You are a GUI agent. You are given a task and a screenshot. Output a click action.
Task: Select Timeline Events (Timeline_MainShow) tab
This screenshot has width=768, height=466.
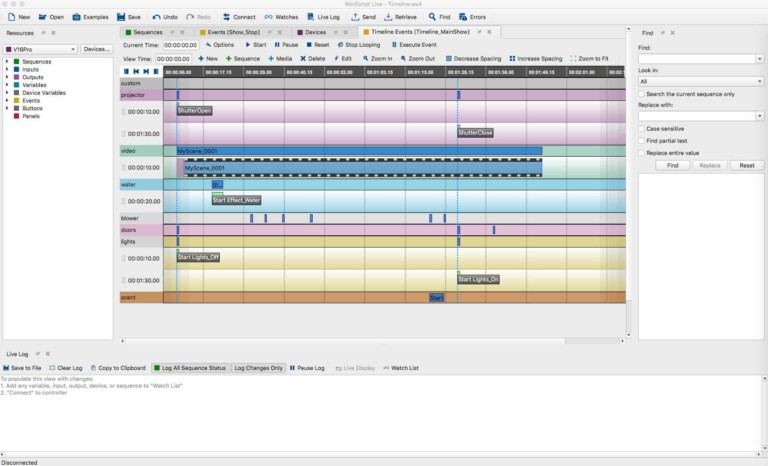(420, 32)
